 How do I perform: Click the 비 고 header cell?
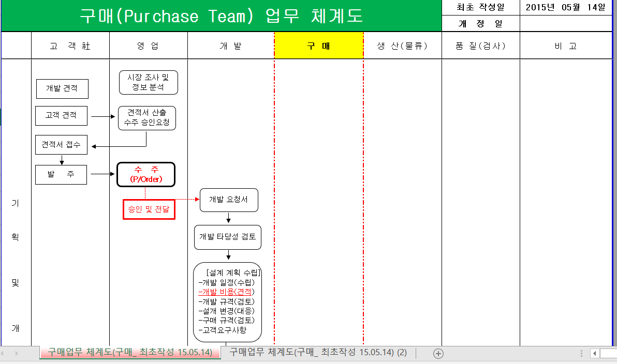(566, 45)
